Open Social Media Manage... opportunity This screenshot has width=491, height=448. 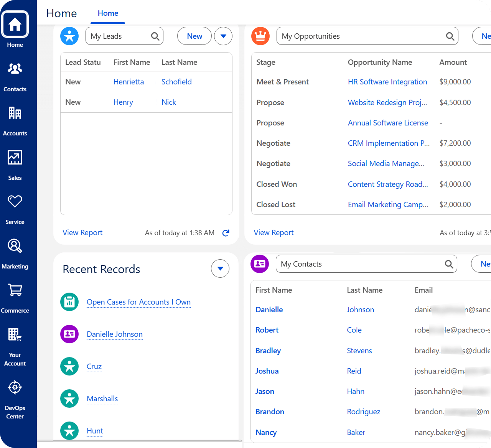(386, 163)
